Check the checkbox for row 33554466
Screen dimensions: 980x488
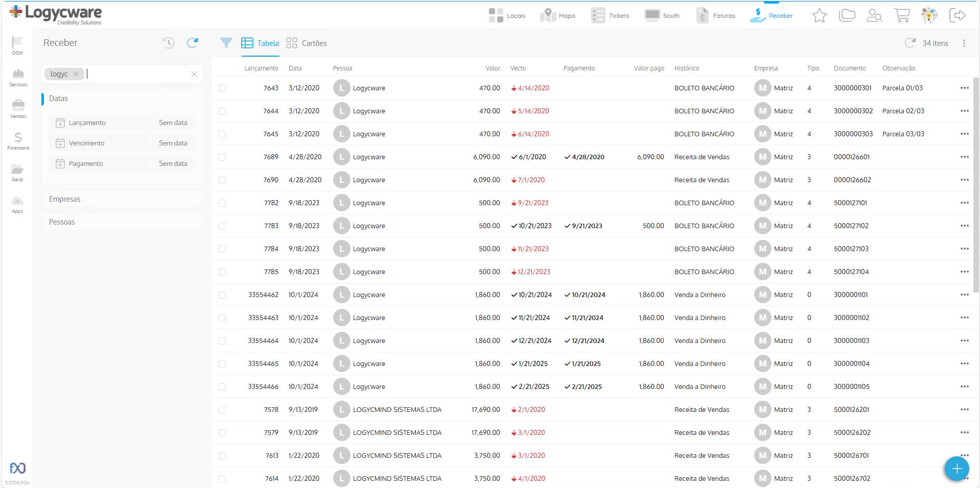pyautogui.click(x=222, y=387)
